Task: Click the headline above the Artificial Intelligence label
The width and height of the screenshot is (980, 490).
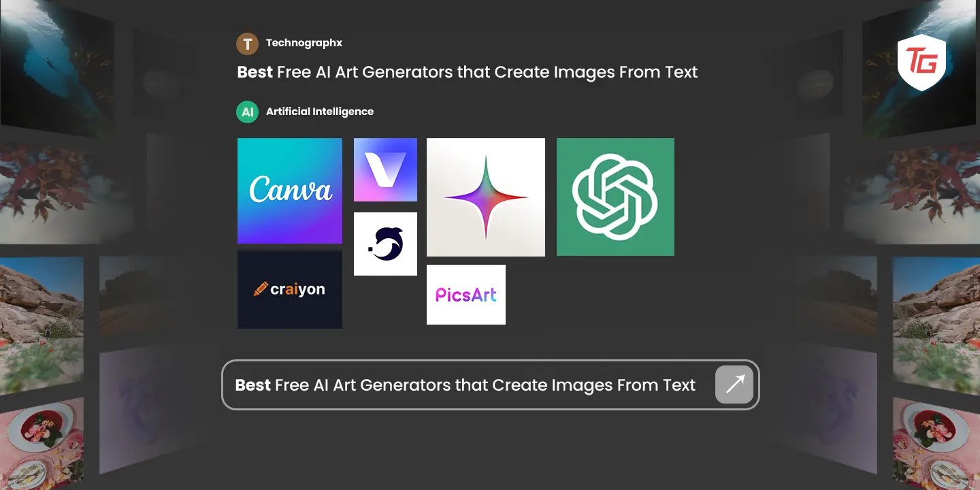Action: (467, 72)
